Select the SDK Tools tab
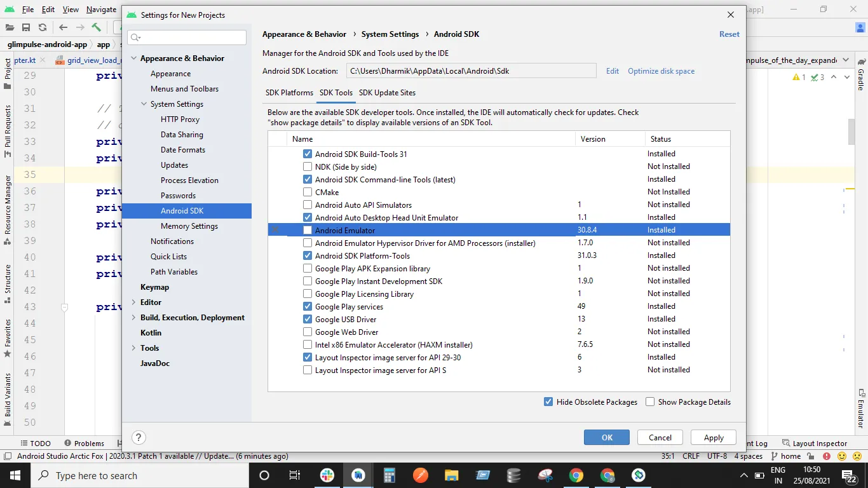868x488 pixels. [x=336, y=93]
